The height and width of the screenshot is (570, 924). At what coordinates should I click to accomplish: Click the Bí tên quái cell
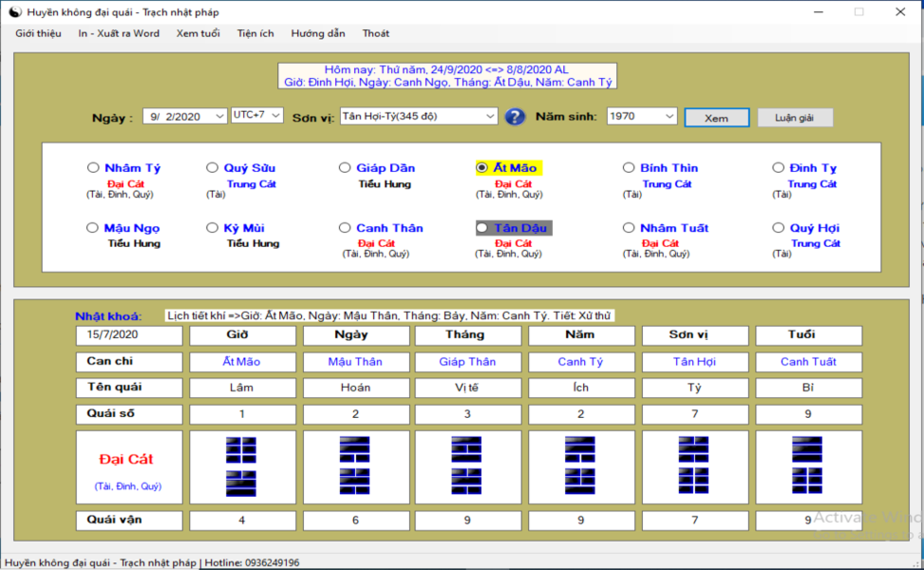808,388
